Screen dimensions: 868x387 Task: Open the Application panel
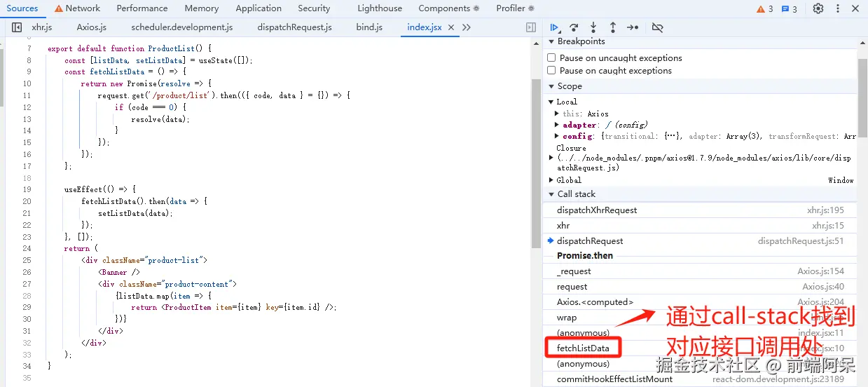(x=259, y=8)
